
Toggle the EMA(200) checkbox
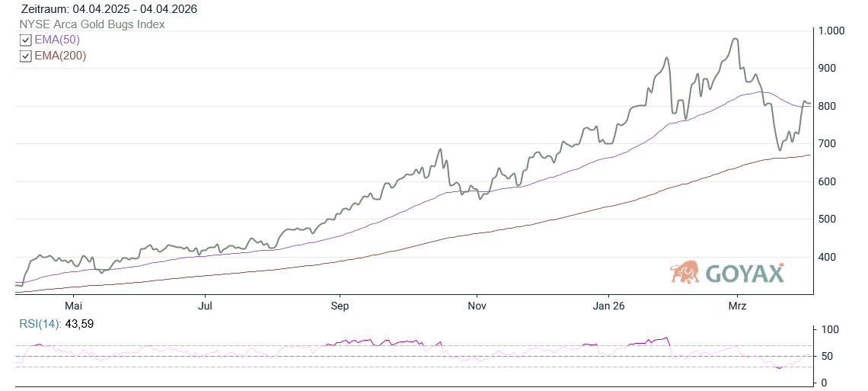point(25,56)
